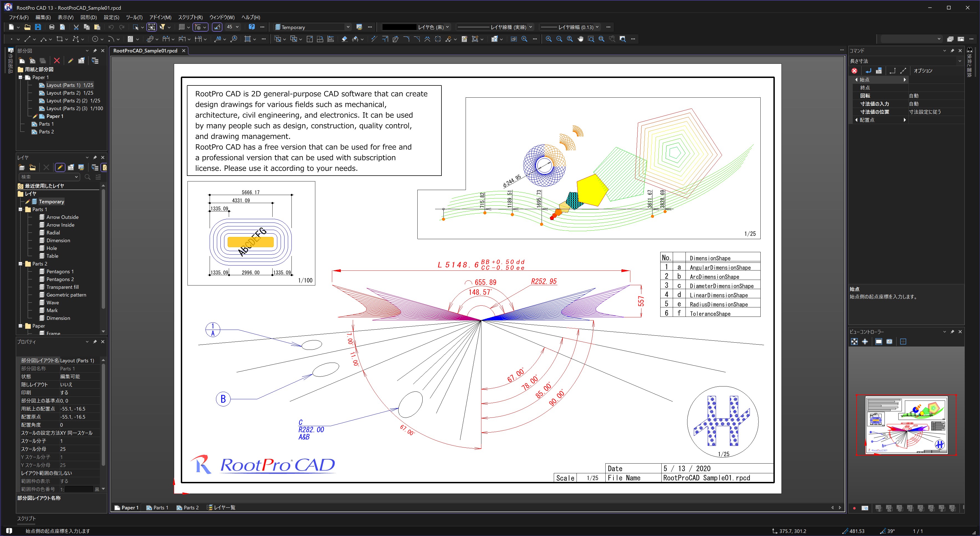Click the Zoom out magnifier icon
Viewport: 980px width, 536px height.
559,39
